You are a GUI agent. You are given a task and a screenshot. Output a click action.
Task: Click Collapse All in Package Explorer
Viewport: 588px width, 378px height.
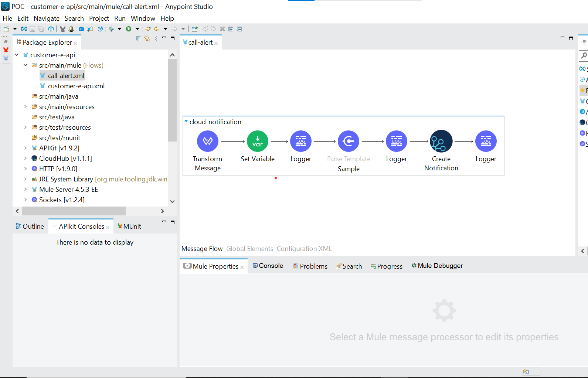pos(139,38)
